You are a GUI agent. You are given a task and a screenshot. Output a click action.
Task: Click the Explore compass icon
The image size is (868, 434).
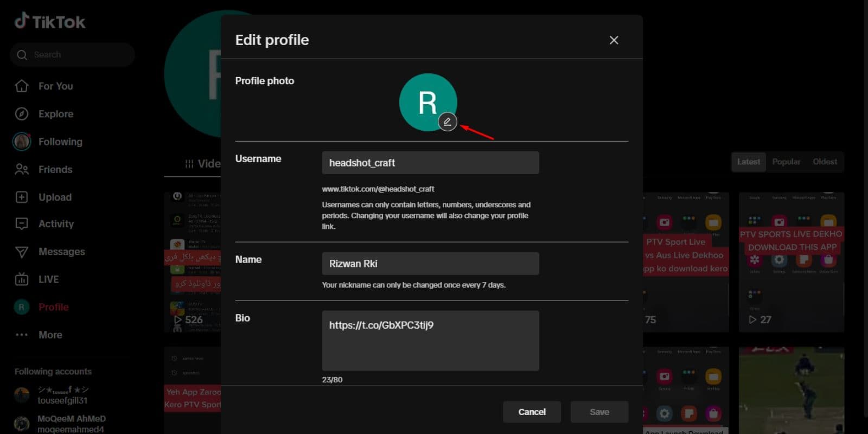[x=22, y=114]
